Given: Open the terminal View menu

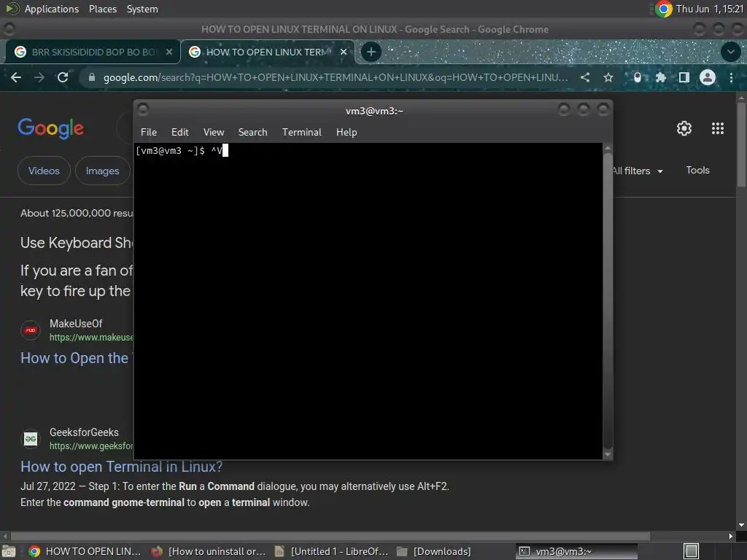Looking at the screenshot, I should point(214,132).
